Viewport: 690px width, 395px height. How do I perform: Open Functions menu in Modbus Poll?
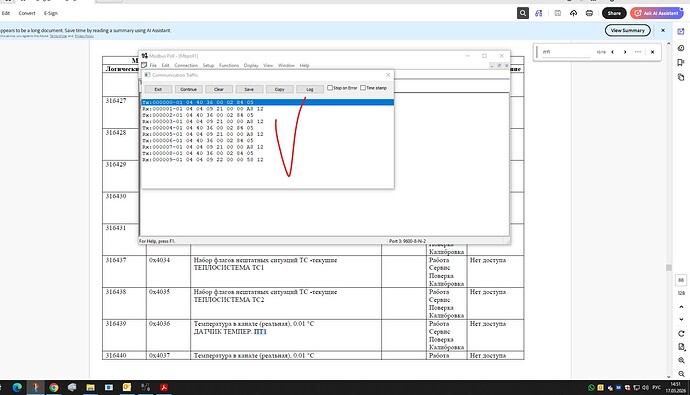coord(229,65)
